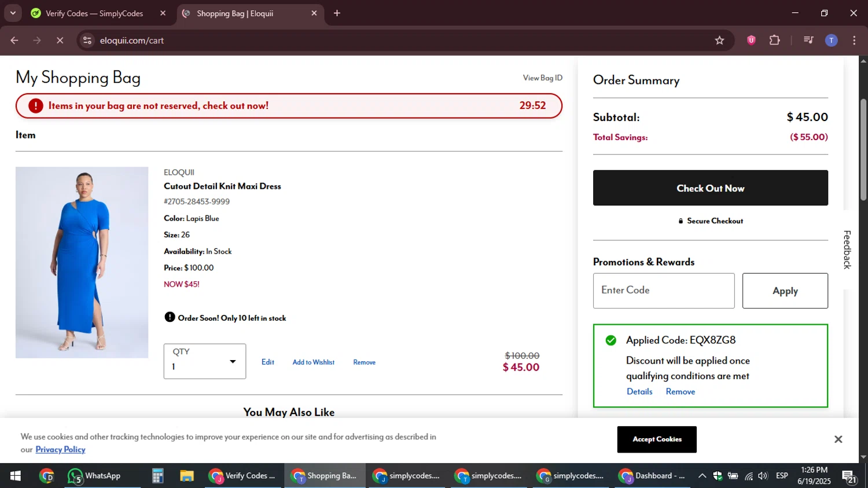The height and width of the screenshot is (488, 868).
Task: Open the notification center icon
Action: pyautogui.click(x=849, y=476)
